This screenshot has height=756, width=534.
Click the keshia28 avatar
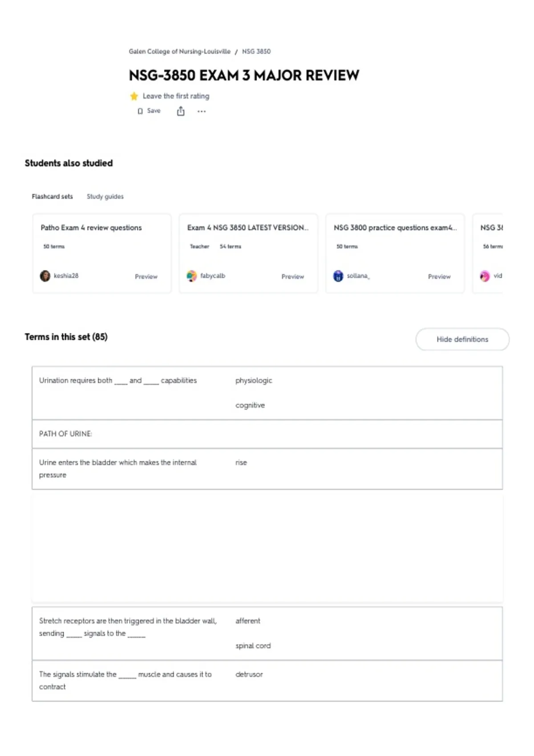pos(45,276)
